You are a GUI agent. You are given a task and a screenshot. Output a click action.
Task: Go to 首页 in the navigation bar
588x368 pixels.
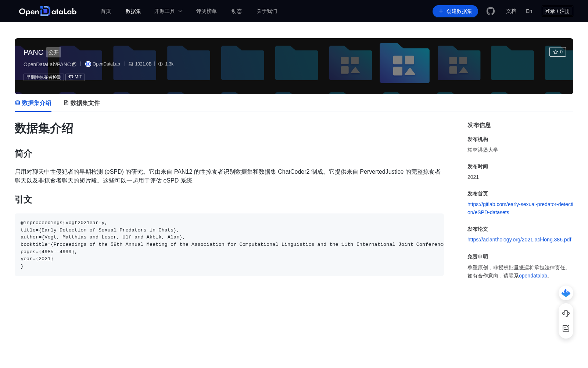pos(106,11)
